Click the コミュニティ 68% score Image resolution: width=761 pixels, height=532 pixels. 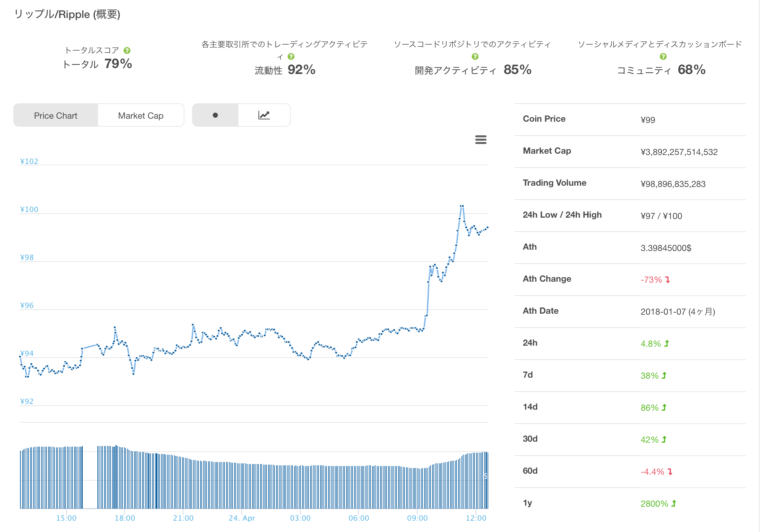tap(661, 70)
